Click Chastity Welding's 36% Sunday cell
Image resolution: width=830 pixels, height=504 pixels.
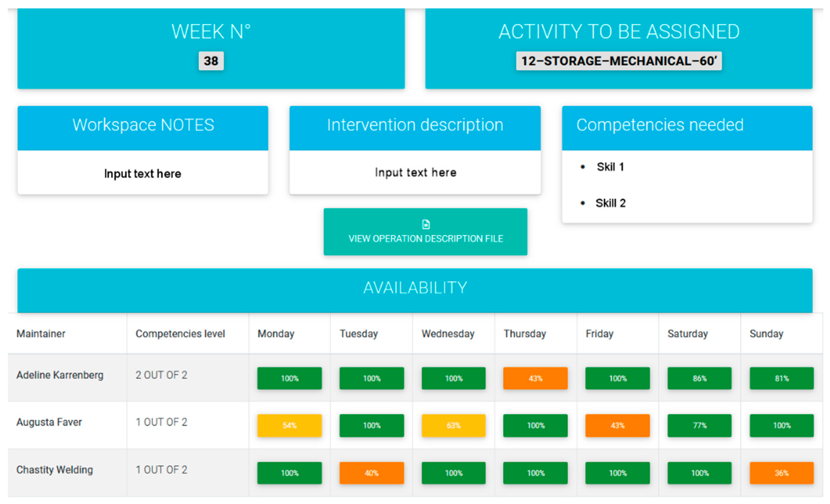click(x=781, y=473)
